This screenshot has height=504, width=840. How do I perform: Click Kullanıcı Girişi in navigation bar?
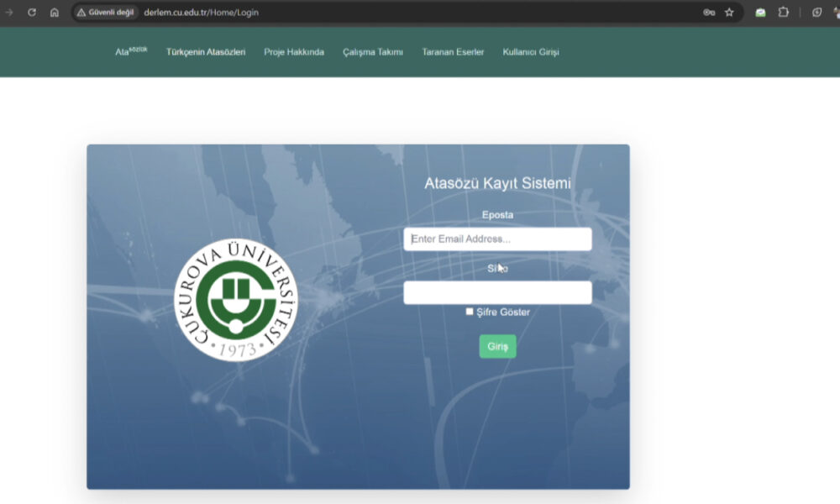coord(531,52)
